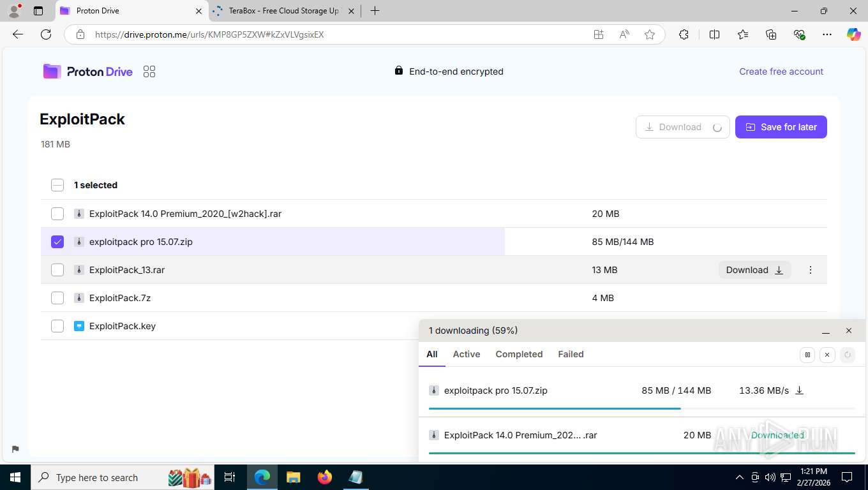Open File Explorer from the taskbar
The height and width of the screenshot is (490, 868).
293,477
